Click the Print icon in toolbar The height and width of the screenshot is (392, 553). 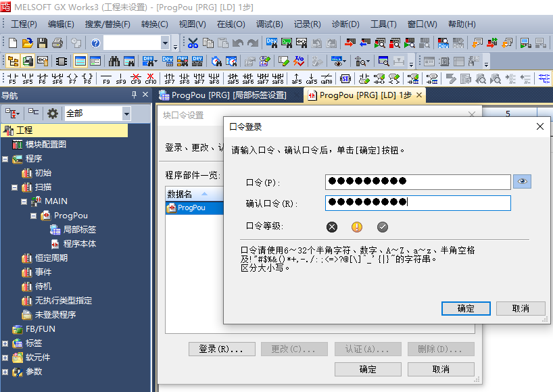pos(57,43)
